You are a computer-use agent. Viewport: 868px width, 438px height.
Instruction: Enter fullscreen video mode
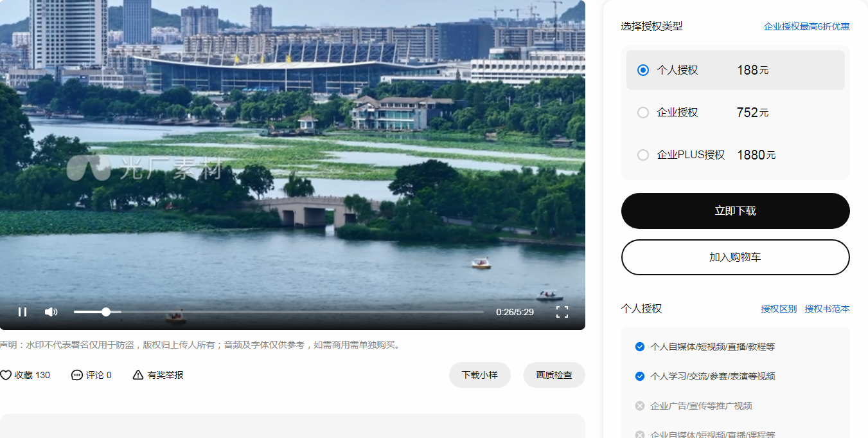[562, 312]
